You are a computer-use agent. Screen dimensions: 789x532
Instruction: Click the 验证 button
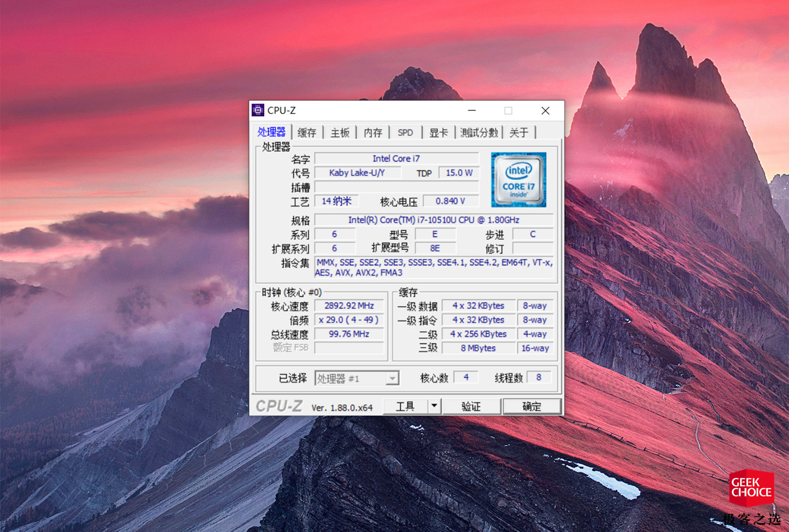[471, 406]
